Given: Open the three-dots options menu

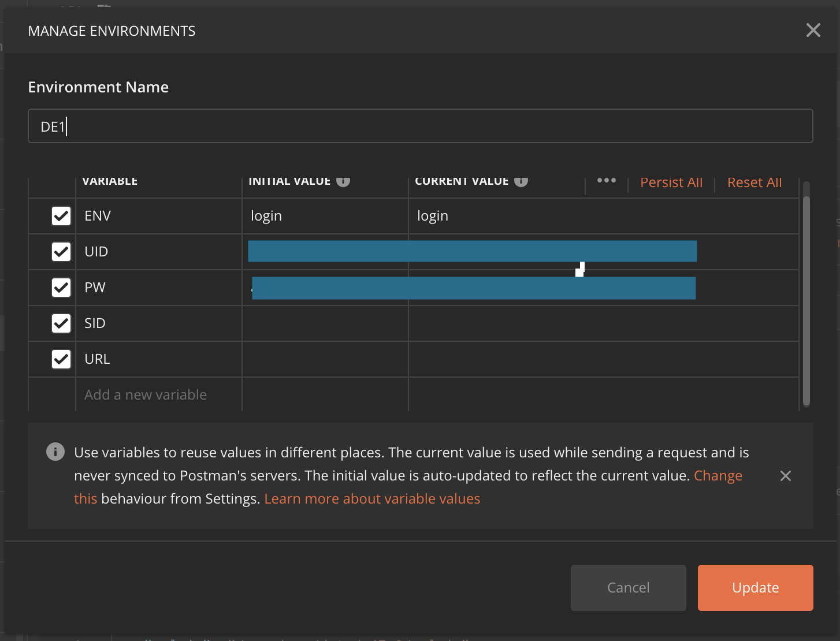Looking at the screenshot, I should 606,180.
